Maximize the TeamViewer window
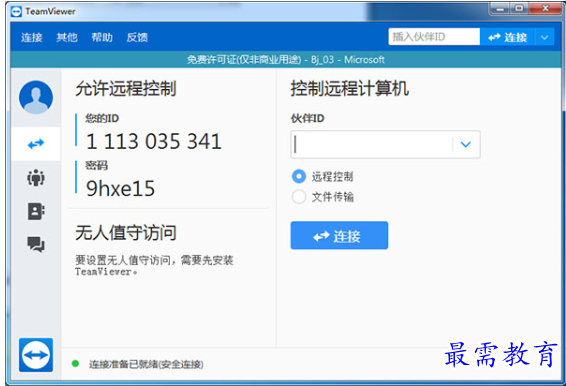 [518, 9]
